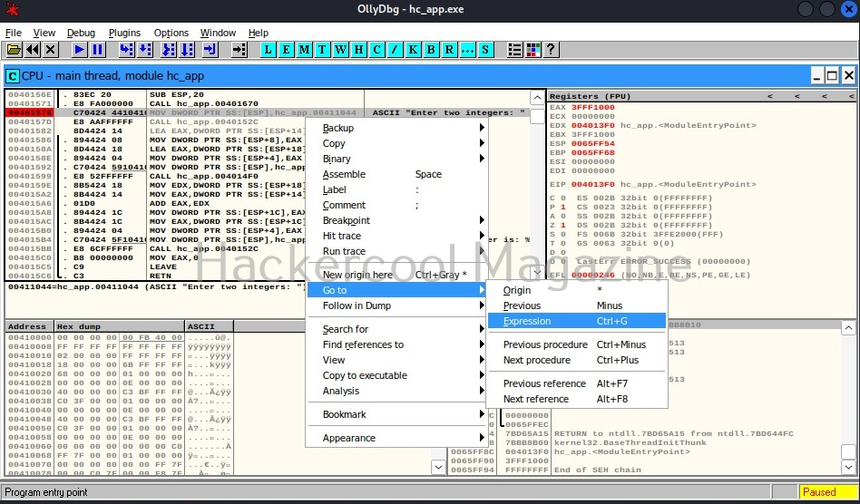Click the stack pane scroll up arrow
860x504 pixels.
pyautogui.click(x=848, y=328)
